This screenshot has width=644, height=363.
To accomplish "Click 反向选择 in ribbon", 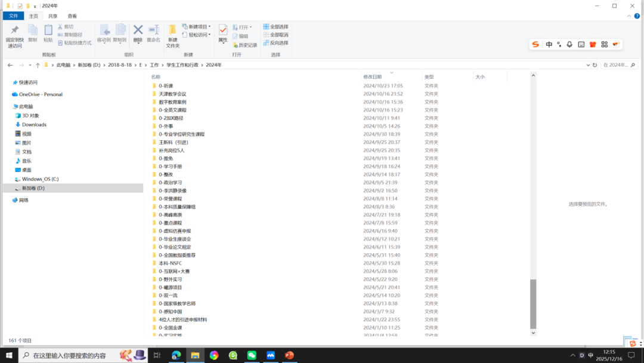I will pos(275,43).
